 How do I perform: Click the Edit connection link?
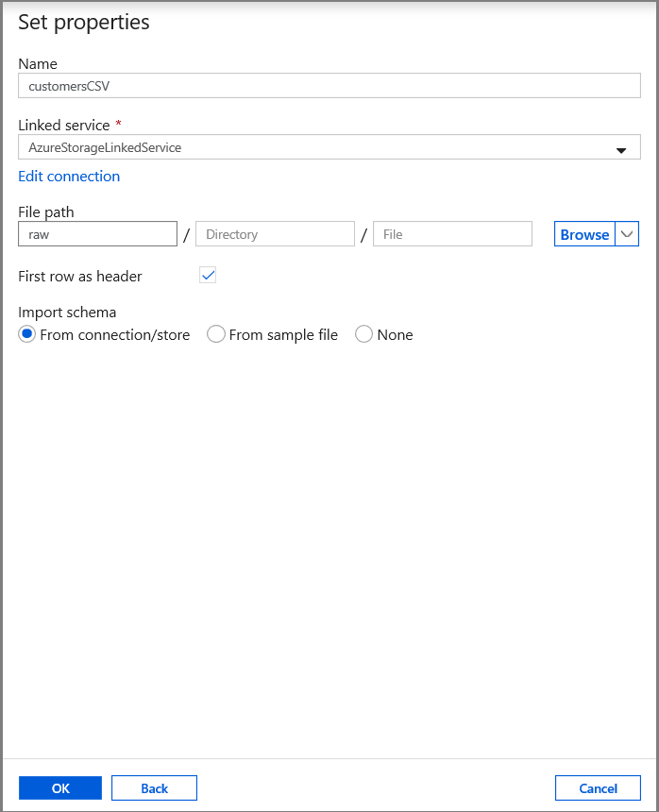(x=69, y=177)
